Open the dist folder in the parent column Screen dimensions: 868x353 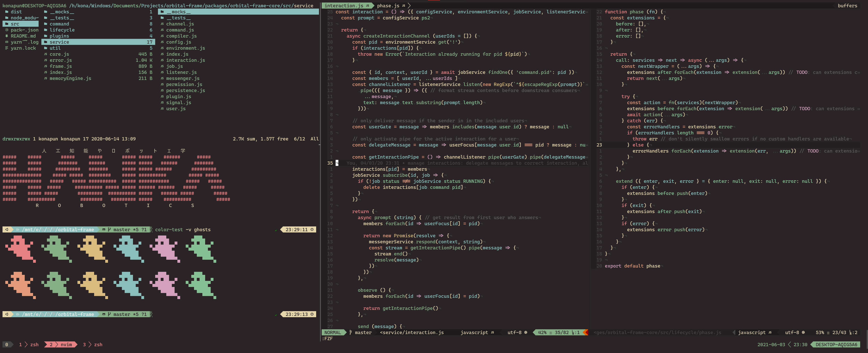tap(16, 12)
